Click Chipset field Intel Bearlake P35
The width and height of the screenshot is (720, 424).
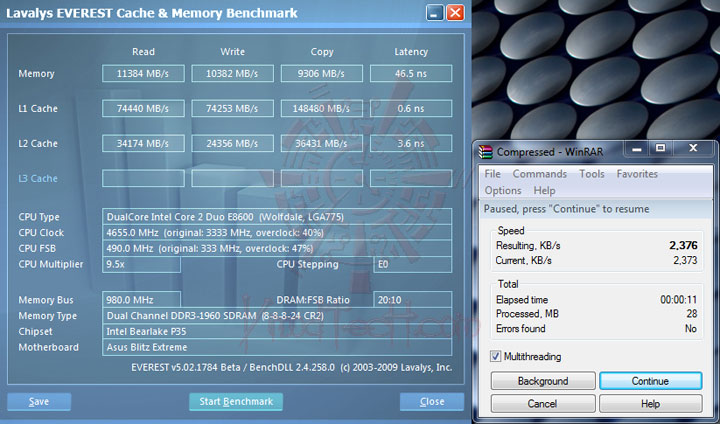point(277,331)
